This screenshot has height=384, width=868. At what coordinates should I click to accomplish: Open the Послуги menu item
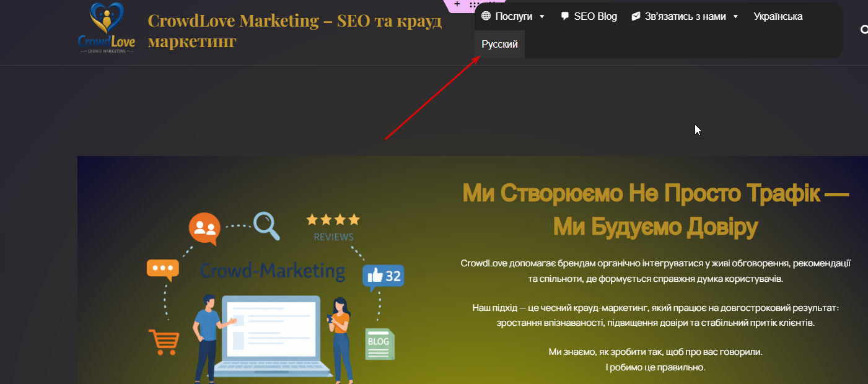click(x=507, y=16)
